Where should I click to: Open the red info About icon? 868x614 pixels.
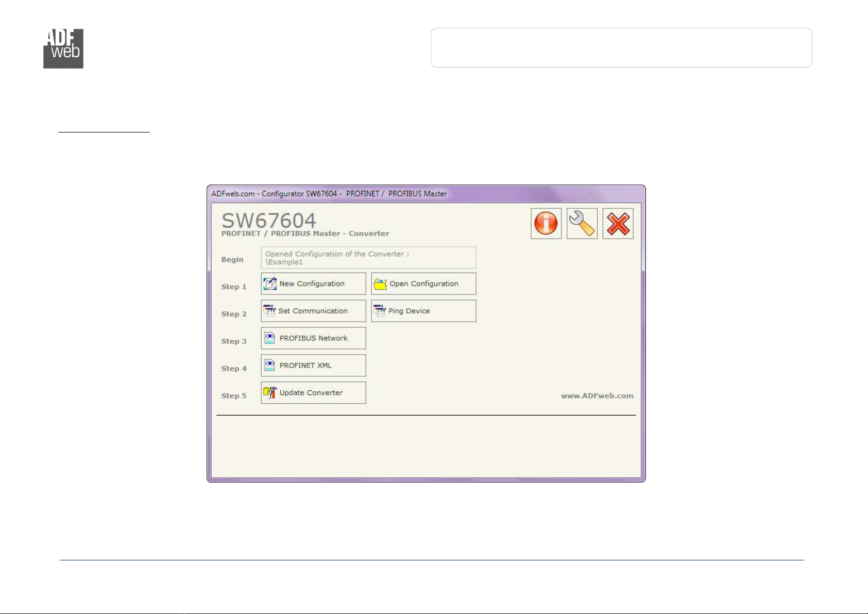pos(546,224)
